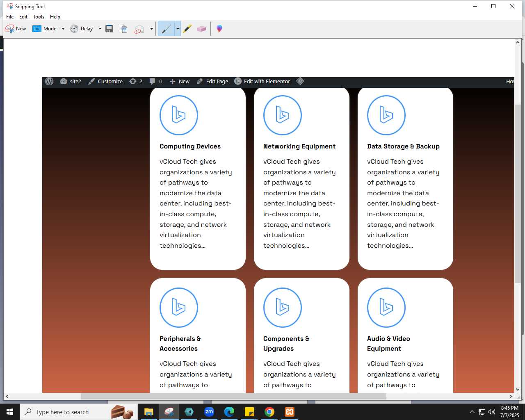Save the snip with floppy icon
The image size is (525, 420).
(x=109, y=29)
